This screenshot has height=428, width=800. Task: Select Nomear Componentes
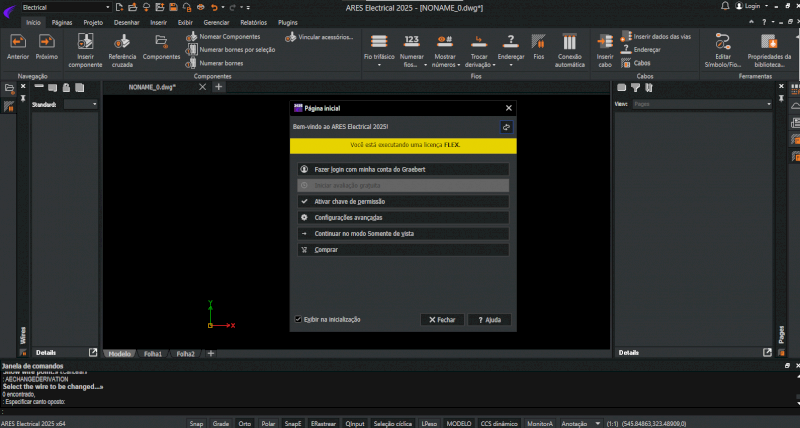click(223, 37)
